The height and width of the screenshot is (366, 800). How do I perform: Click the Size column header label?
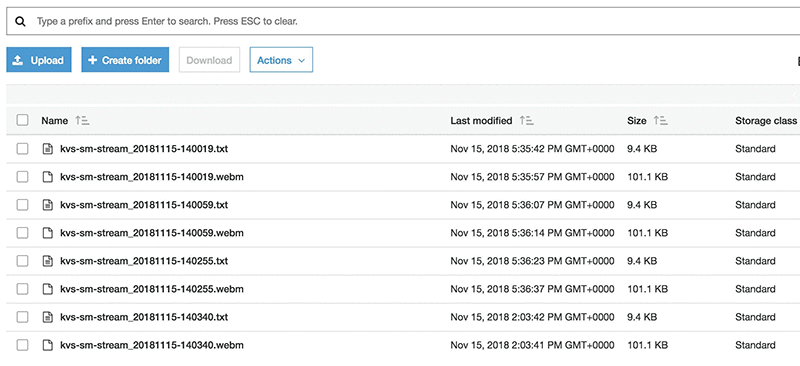[637, 121]
